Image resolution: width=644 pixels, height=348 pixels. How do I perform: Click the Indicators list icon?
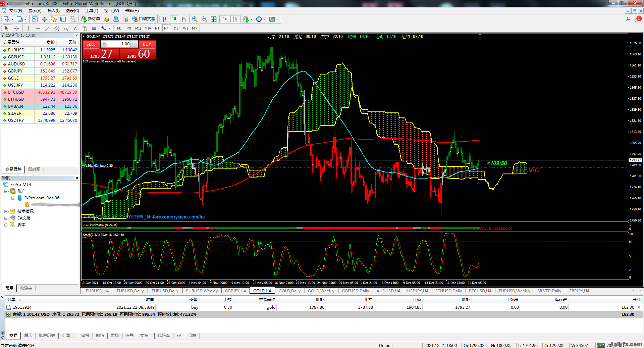tap(246, 19)
